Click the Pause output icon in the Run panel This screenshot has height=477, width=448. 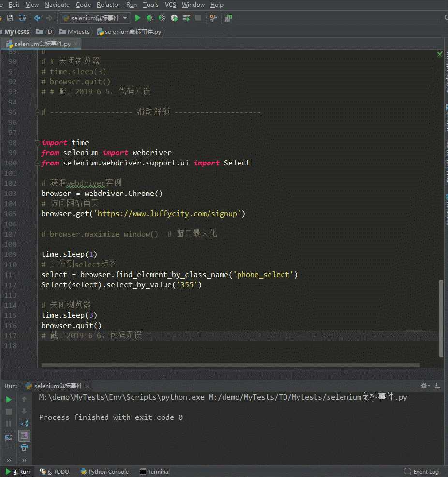coord(9,423)
